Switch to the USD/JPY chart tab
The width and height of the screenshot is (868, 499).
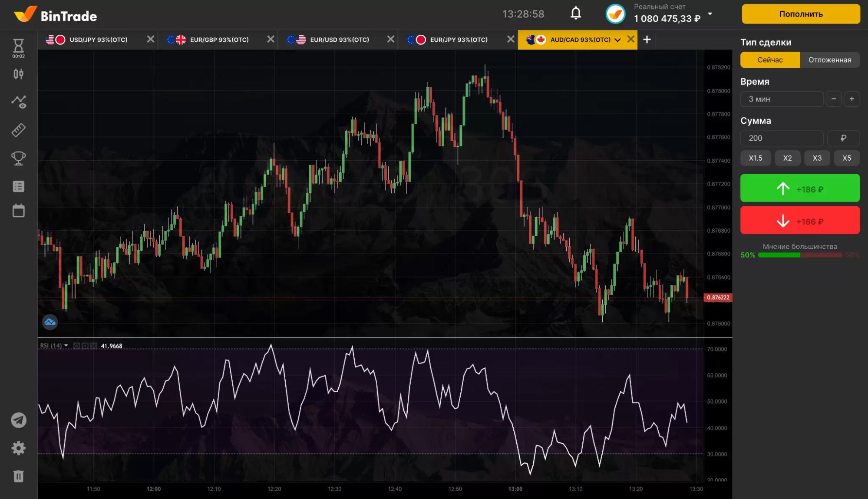[x=99, y=40]
